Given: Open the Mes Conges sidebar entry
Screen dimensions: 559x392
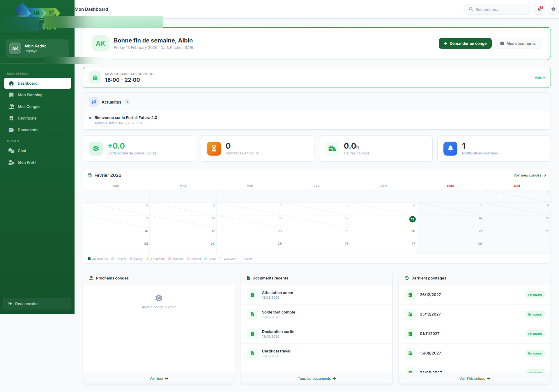Looking at the screenshot, I should click(29, 106).
